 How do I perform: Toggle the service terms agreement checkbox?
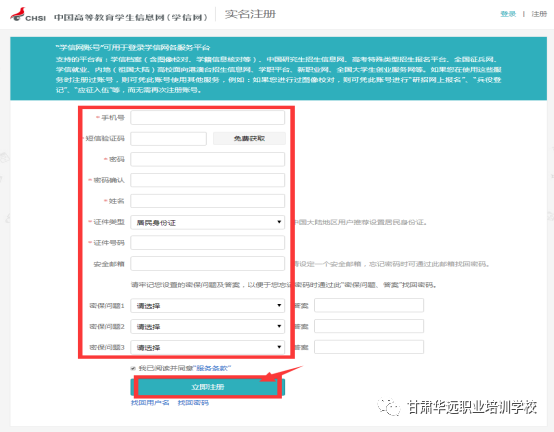pos(133,368)
